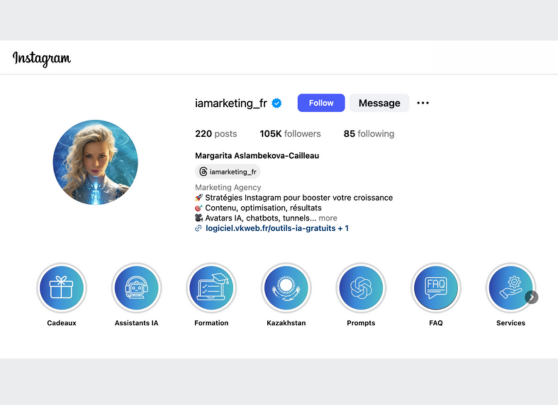Click the Threads iamarketing_fr badge
558x405 pixels.
228,172
